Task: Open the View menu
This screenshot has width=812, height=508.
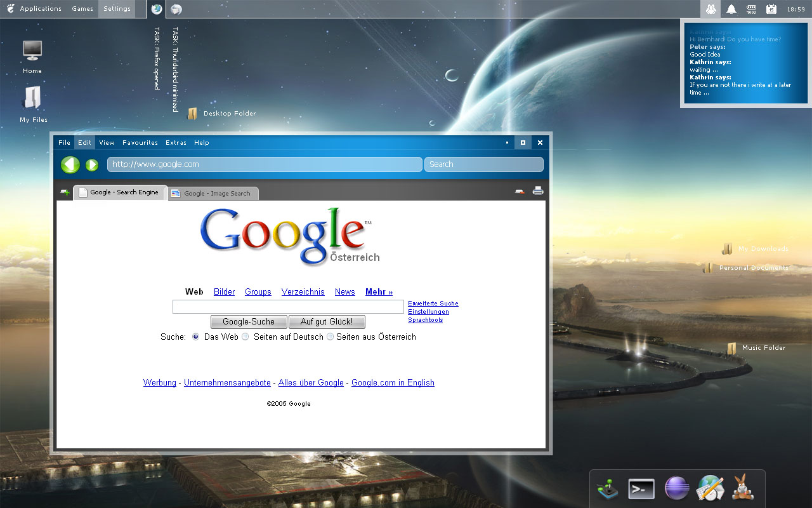Action: click(x=107, y=143)
